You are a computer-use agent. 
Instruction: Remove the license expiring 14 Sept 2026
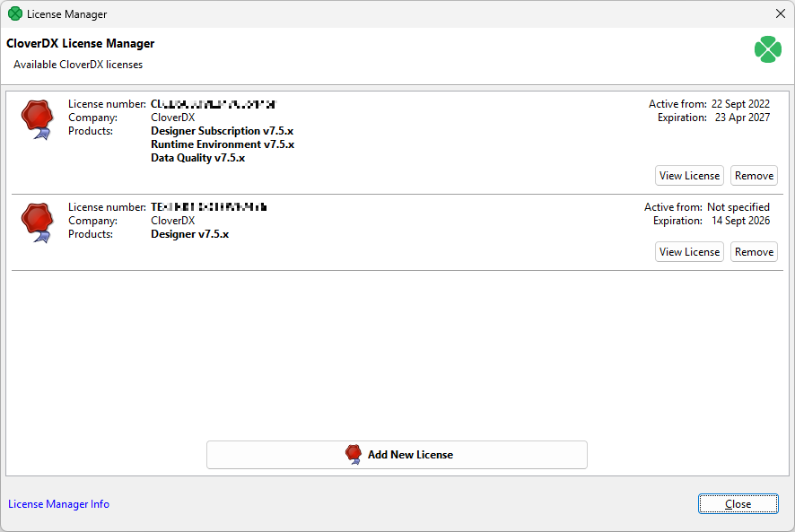754,252
